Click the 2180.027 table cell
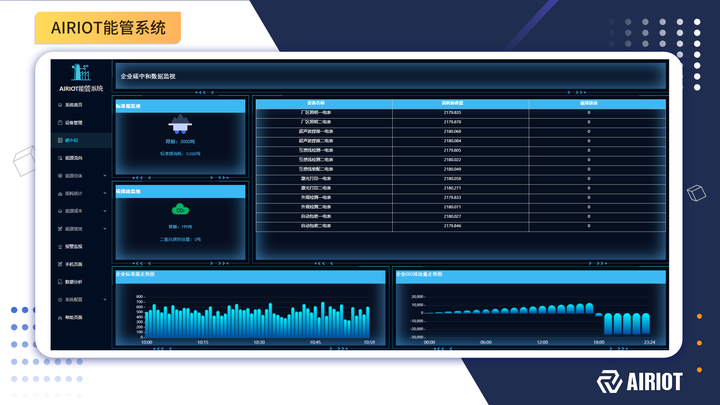 (452, 216)
